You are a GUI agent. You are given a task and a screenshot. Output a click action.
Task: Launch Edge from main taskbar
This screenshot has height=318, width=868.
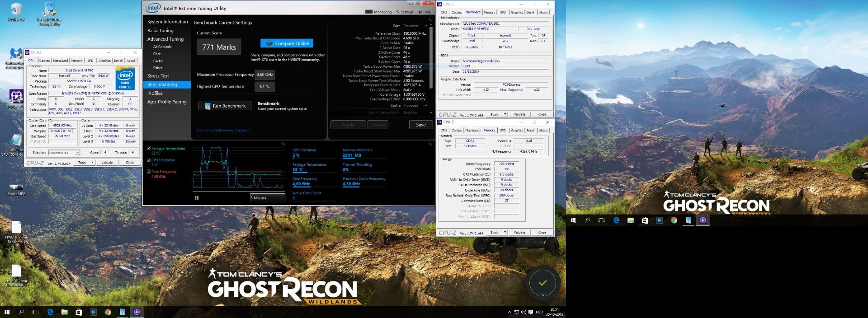coord(50,312)
